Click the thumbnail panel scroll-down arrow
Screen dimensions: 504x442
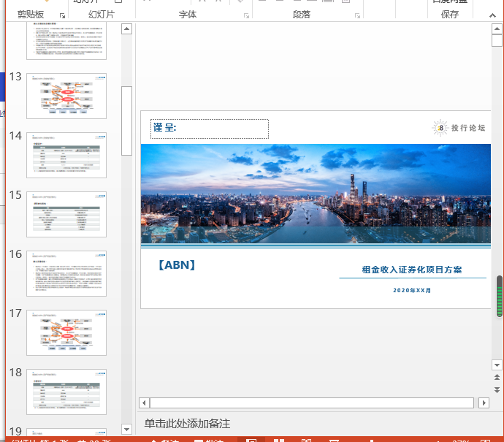(126, 429)
